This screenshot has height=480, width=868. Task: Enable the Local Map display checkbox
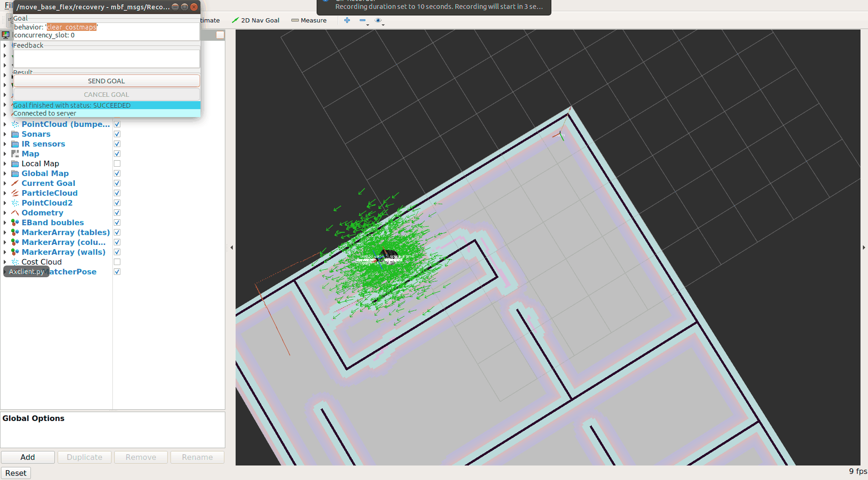(117, 163)
